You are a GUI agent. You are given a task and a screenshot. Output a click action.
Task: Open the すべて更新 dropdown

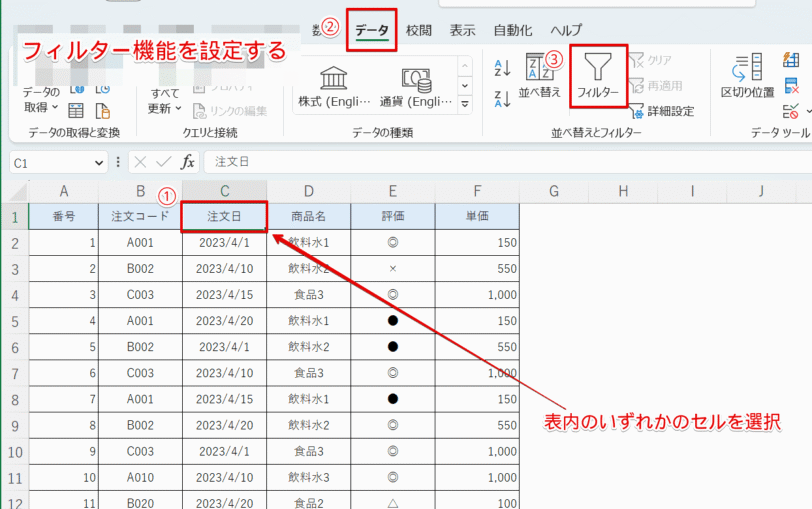[165, 100]
